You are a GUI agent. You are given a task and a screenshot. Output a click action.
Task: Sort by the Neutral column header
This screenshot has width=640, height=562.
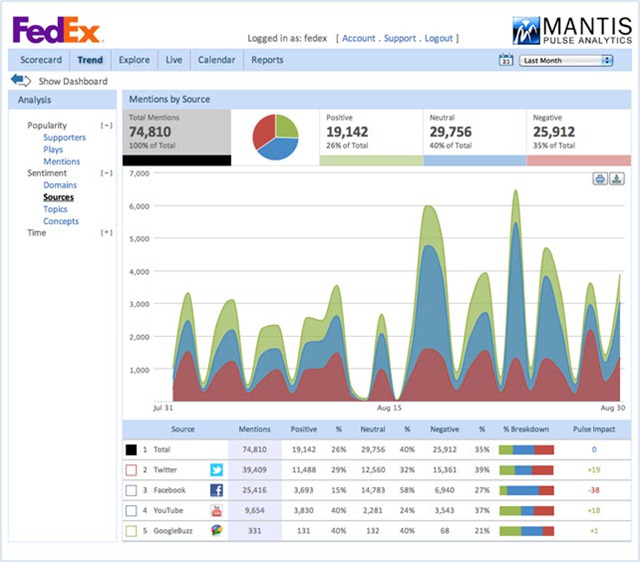point(373,429)
